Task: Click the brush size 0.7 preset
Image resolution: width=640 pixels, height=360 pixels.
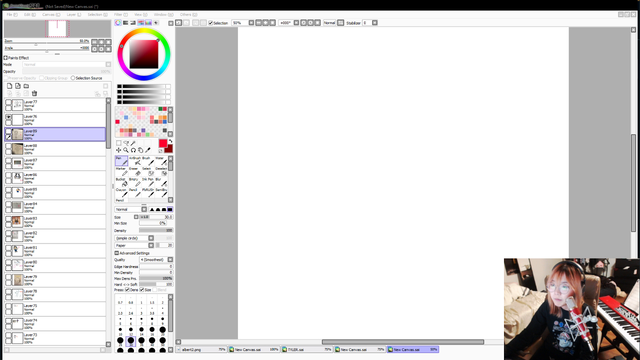Action: click(x=120, y=300)
